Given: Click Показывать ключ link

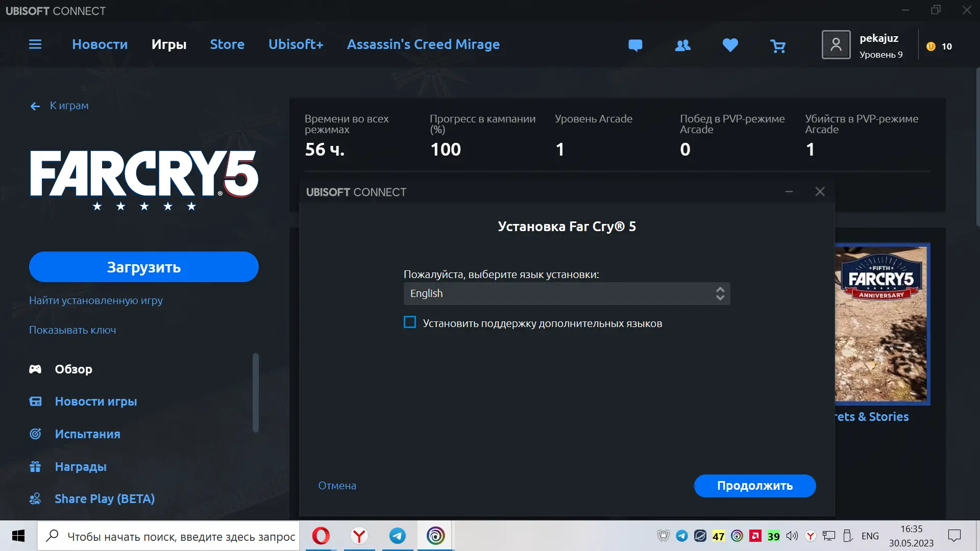Looking at the screenshot, I should point(72,330).
